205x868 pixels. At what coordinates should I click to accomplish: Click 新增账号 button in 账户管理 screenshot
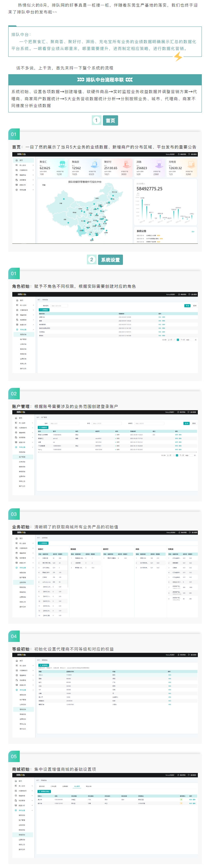[43, 428]
